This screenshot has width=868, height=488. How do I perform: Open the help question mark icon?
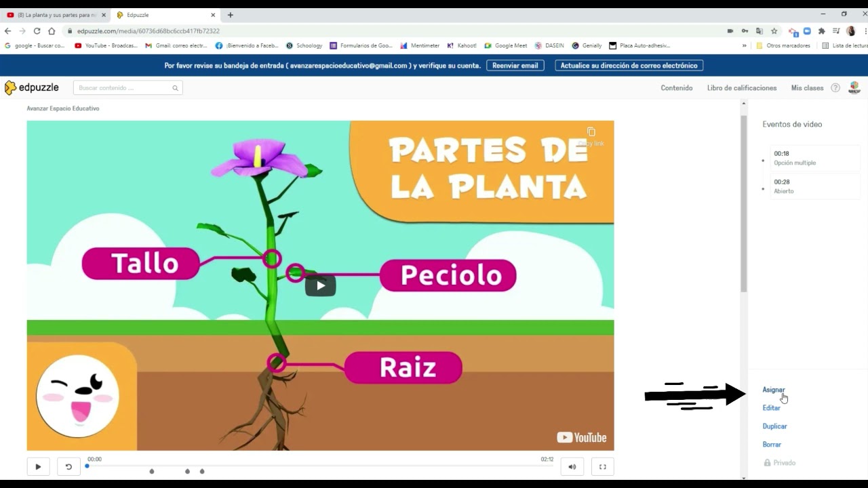coord(835,88)
